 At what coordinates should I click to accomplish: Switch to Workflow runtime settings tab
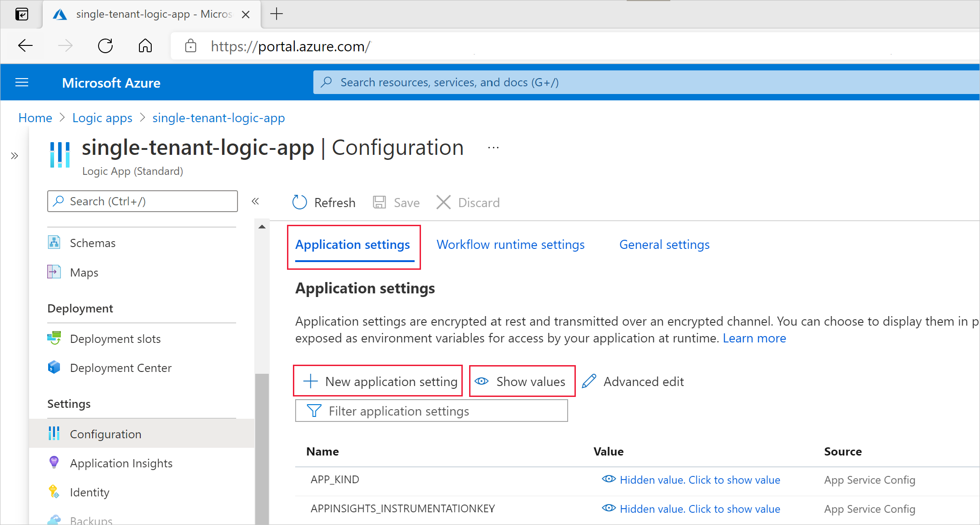click(x=510, y=245)
